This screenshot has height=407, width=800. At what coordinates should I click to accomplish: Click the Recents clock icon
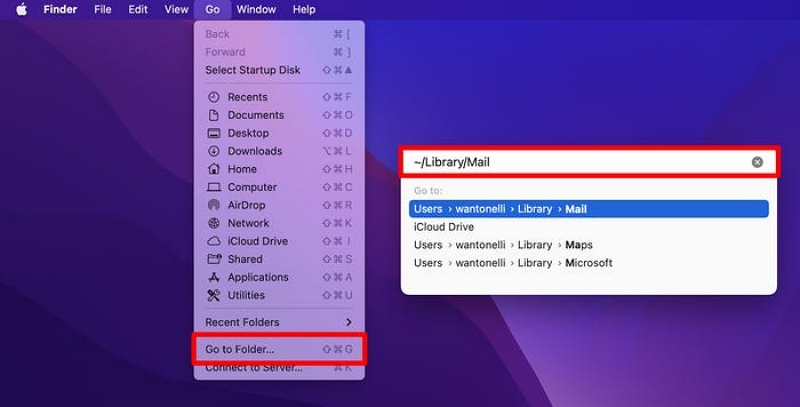(x=214, y=97)
